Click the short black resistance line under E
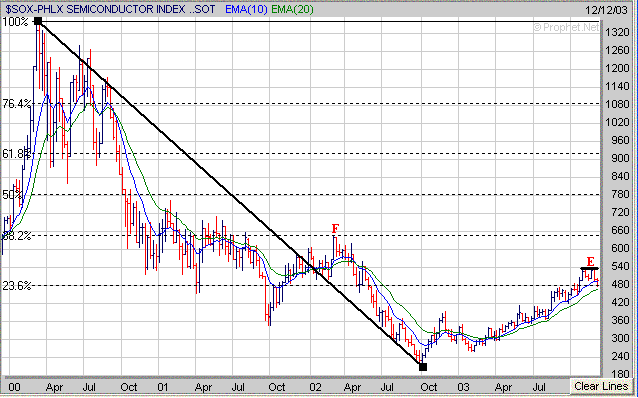Image resolution: width=638 pixels, height=398 pixels. [x=589, y=268]
